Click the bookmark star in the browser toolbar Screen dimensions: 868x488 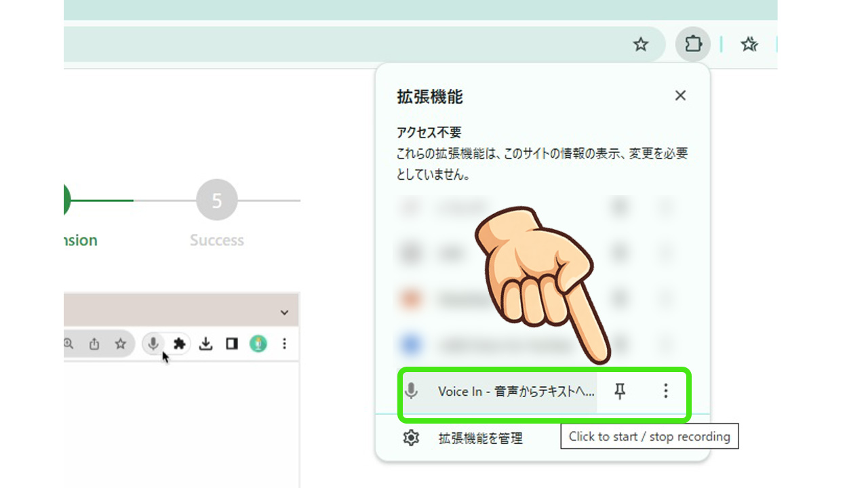point(641,43)
